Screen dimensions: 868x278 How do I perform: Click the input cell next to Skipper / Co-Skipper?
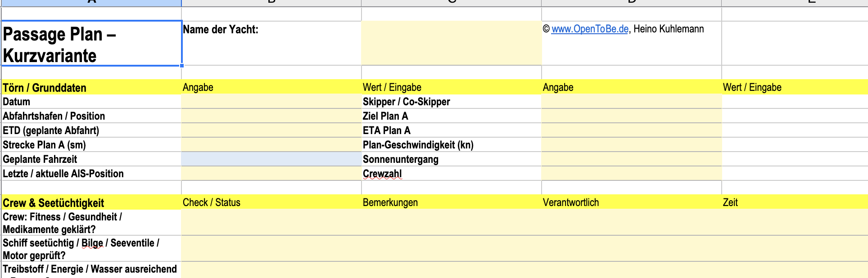[631, 102]
